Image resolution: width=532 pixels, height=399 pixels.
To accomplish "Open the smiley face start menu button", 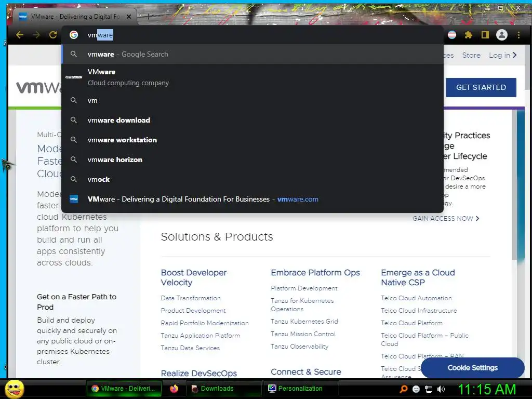I will (x=14, y=389).
